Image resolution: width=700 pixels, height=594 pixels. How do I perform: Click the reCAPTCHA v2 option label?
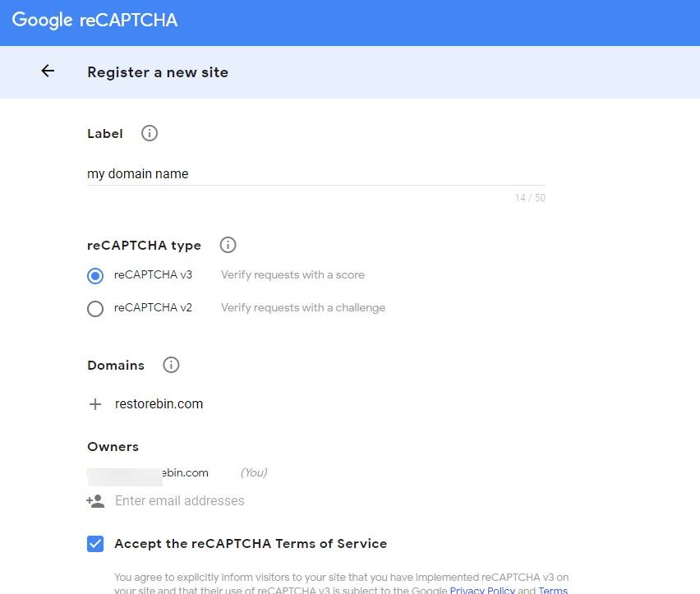coord(153,308)
